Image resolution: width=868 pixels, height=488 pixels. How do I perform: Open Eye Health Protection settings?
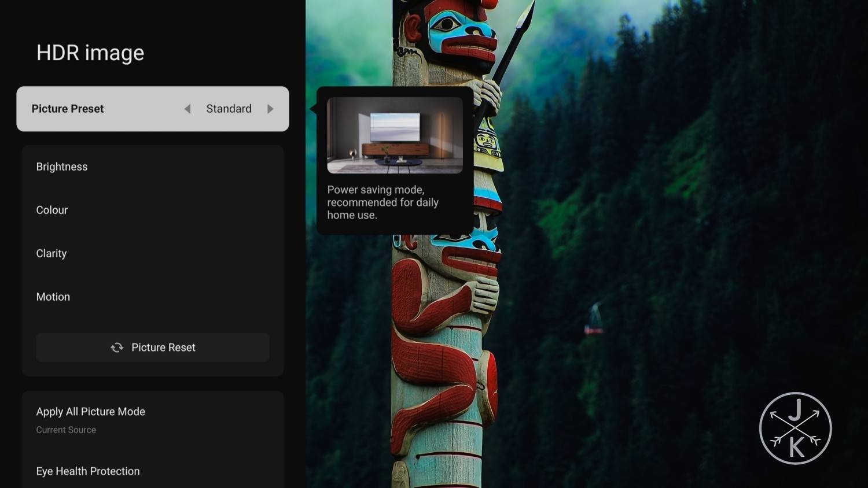tap(88, 471)
